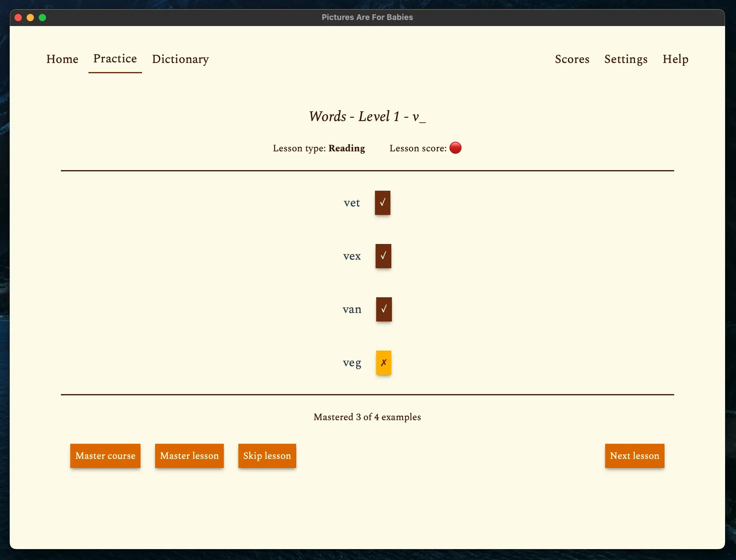Click the checkmark tile next to vex
The height and width of the screenshot is (560, 736).
coord(383,256)
